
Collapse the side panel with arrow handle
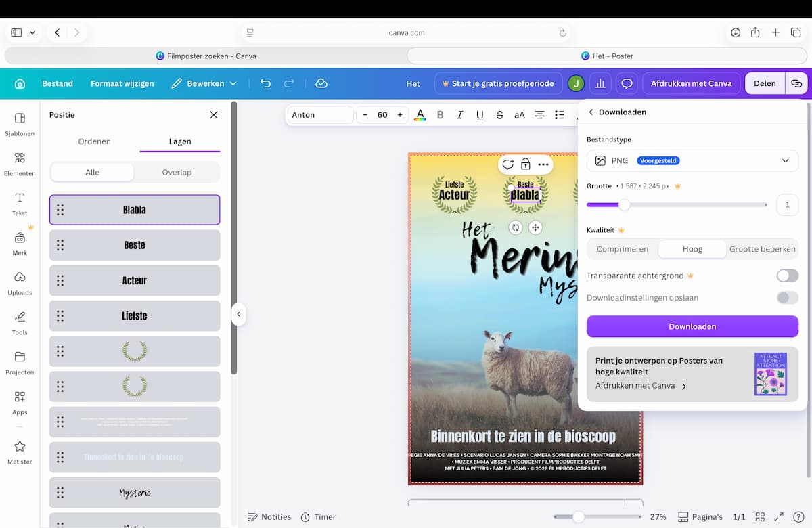(x=238, y=314)
